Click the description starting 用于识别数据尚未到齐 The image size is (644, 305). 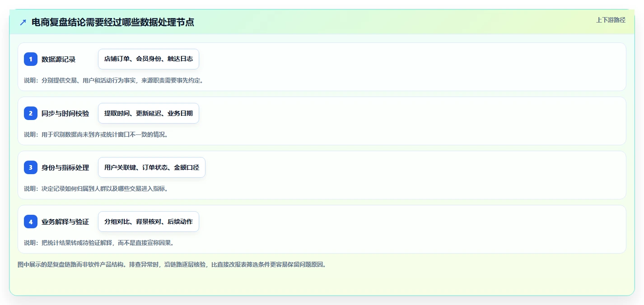tap(96, 134)
